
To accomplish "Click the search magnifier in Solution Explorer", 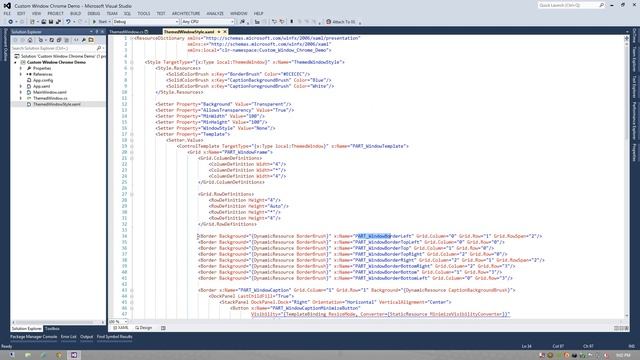I will 98,48.
